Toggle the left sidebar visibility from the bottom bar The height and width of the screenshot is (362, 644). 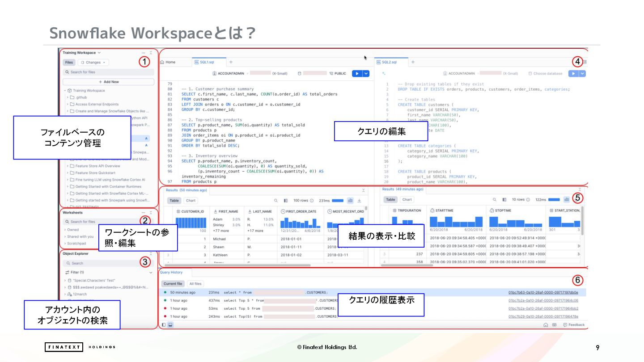click(x=164, y=325)
